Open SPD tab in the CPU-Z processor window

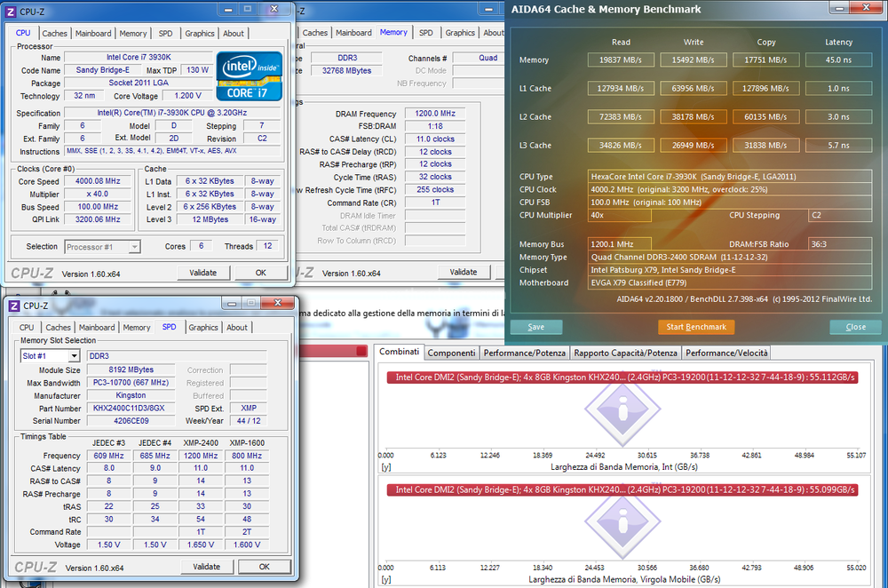tap(165, 34)
